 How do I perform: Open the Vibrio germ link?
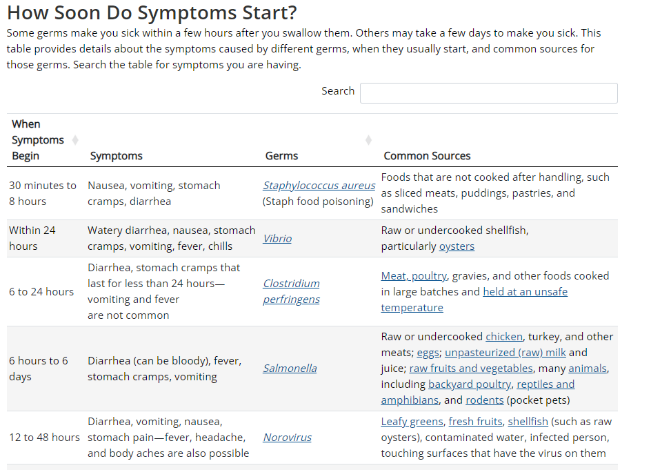277,240
